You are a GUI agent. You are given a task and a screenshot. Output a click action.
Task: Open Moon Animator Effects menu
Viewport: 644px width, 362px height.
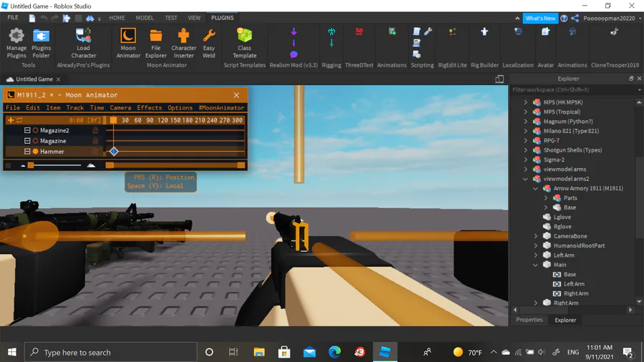[150, 107]
